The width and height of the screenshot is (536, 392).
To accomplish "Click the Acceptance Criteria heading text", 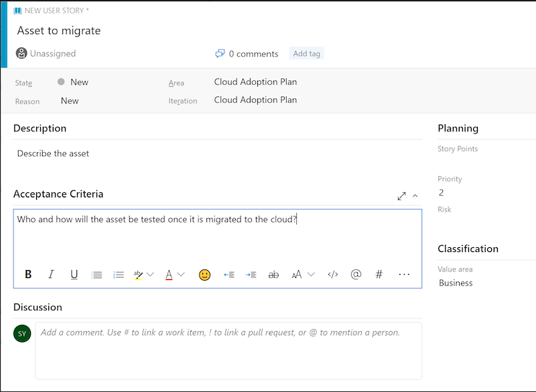I will (58, 194).
